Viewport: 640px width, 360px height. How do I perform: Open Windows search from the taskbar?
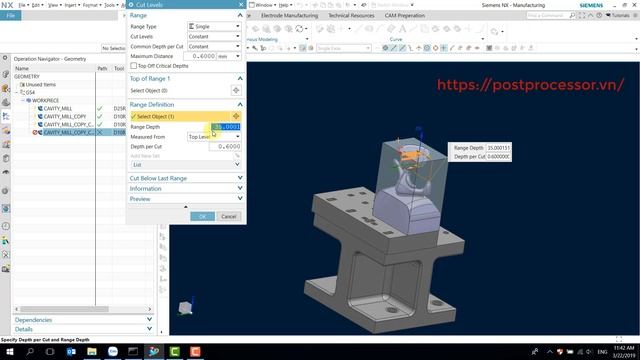tap(30, 351)
